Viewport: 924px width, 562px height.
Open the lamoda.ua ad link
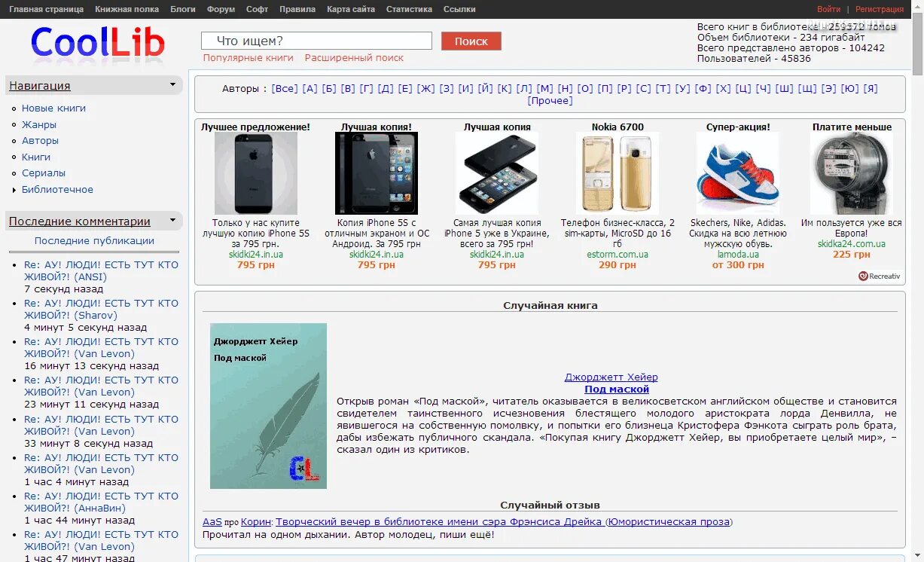pos(738,255)
